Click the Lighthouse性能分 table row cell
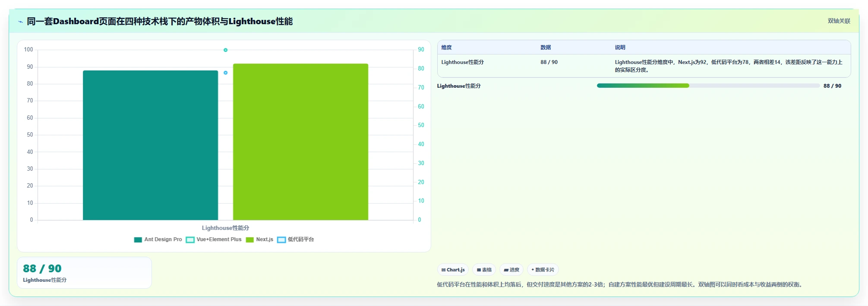 tap(462, 62)
